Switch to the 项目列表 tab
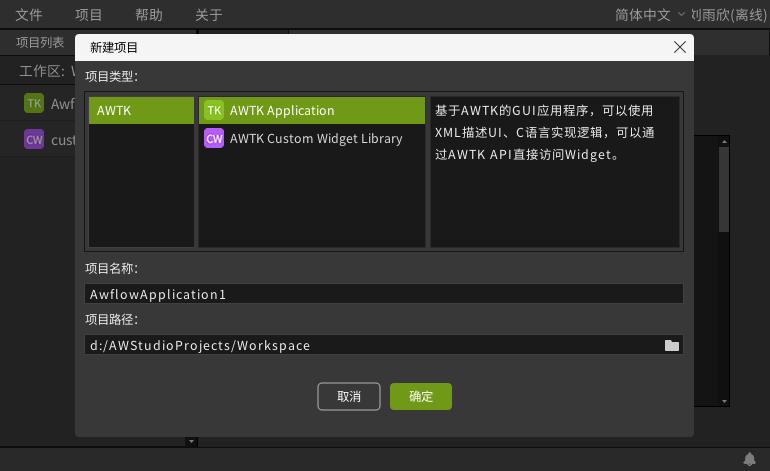This screenshot has height=471, width=770. pos(40,43)
